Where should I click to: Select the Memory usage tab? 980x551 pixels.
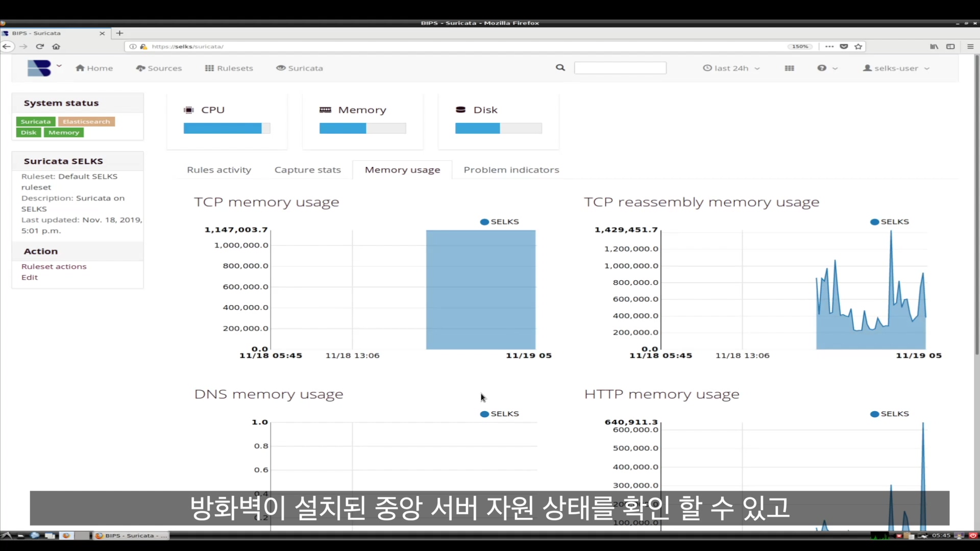click(402, 170)
